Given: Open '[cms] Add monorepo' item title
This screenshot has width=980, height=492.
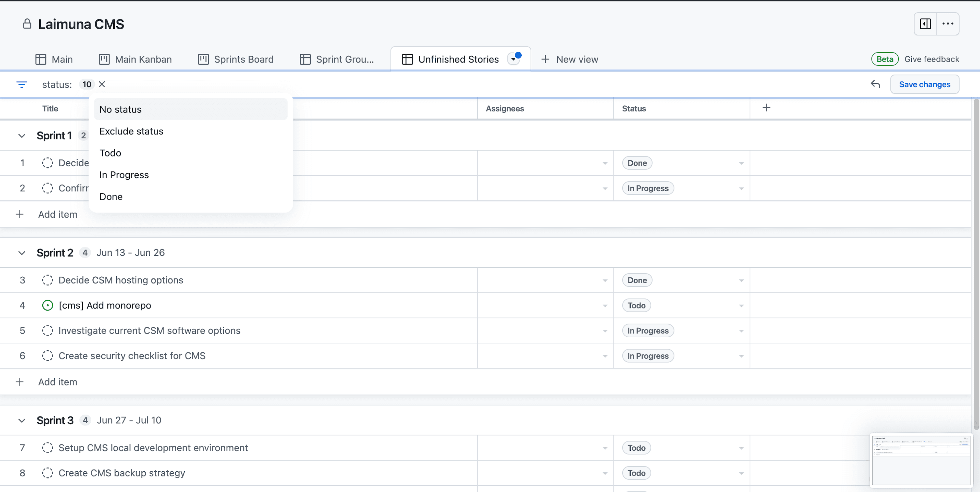Looking at the screenshot, I should [105, 305].
